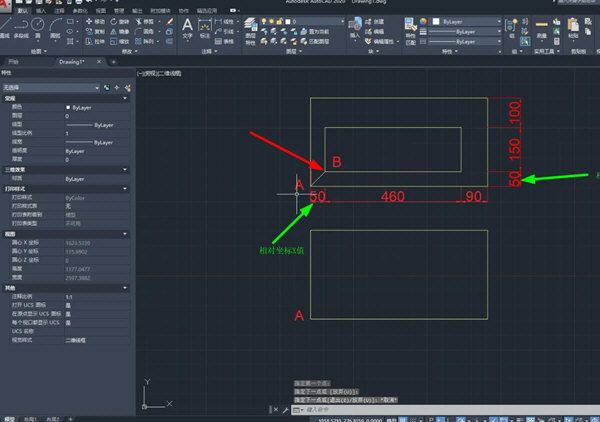Expand the Annotation panel flyout

[209, 51]
